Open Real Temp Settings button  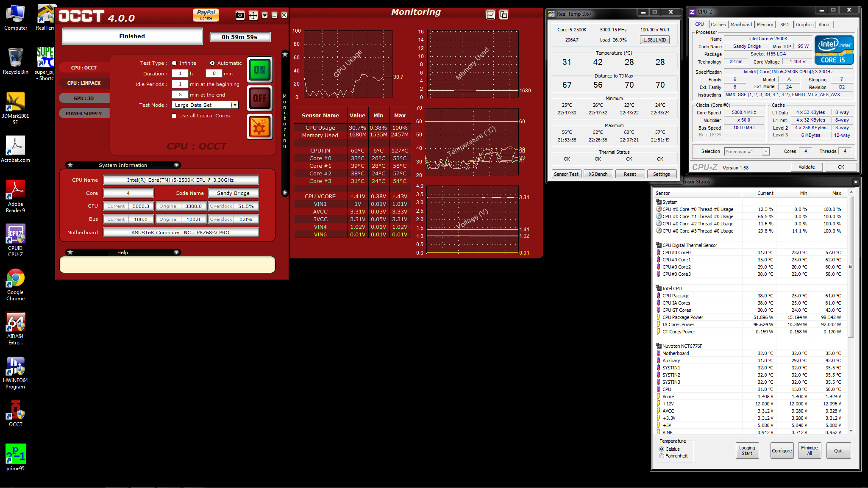click(x=661, y=174)
